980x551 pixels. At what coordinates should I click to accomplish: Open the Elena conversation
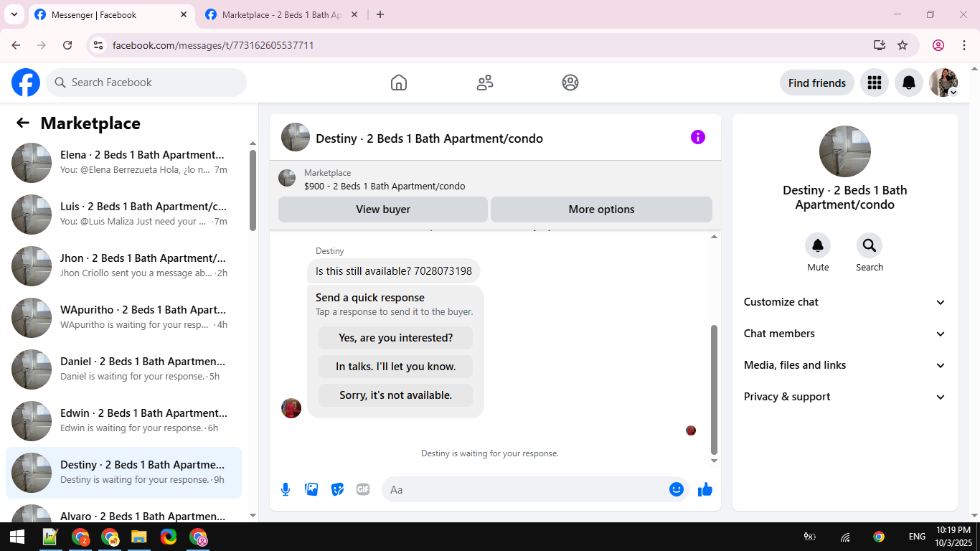tap(123, 163)
